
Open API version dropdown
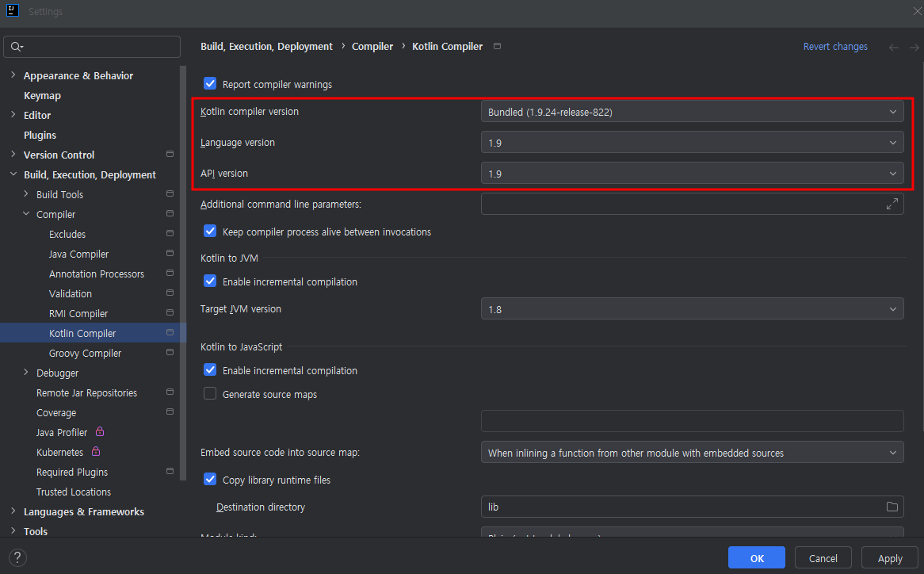692,174
